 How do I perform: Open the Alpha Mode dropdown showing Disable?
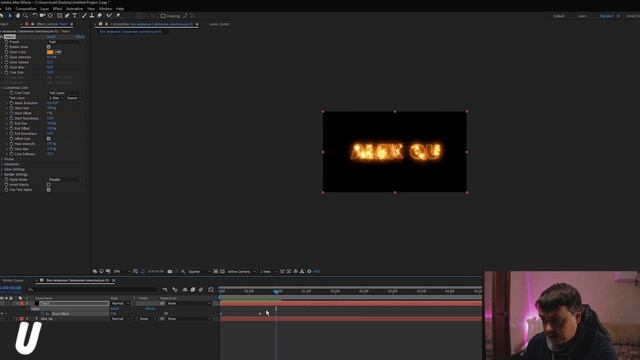[65, 180]
